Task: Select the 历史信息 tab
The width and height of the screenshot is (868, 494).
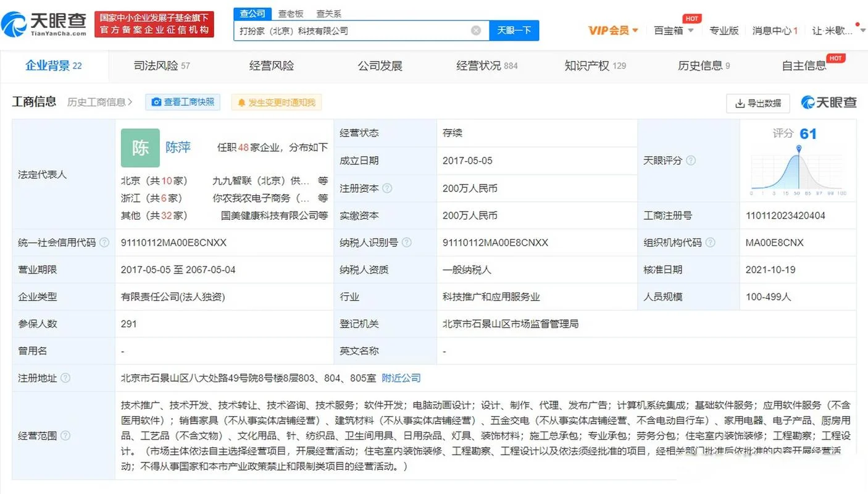Action: 704,65
